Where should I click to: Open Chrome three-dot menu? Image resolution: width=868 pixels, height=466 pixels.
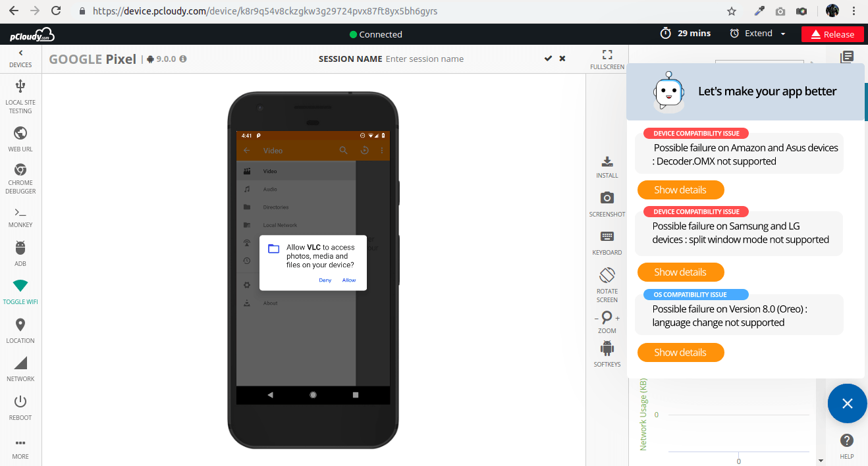pyautogui.click(x=855, y=11)
